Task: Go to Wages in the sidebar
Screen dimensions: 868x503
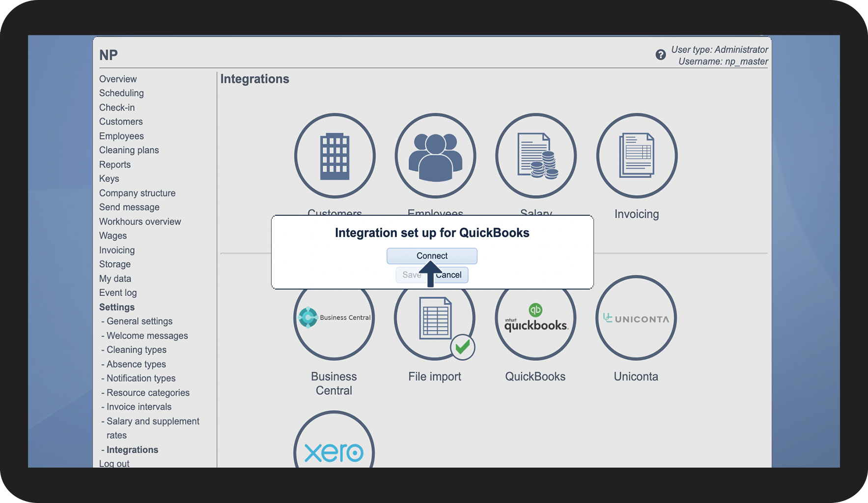Action: click(113, 236)
